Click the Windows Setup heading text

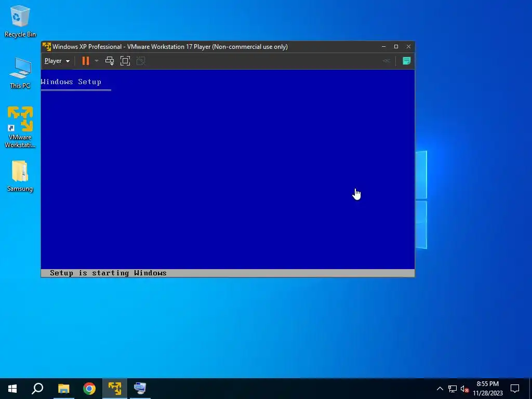71,82
